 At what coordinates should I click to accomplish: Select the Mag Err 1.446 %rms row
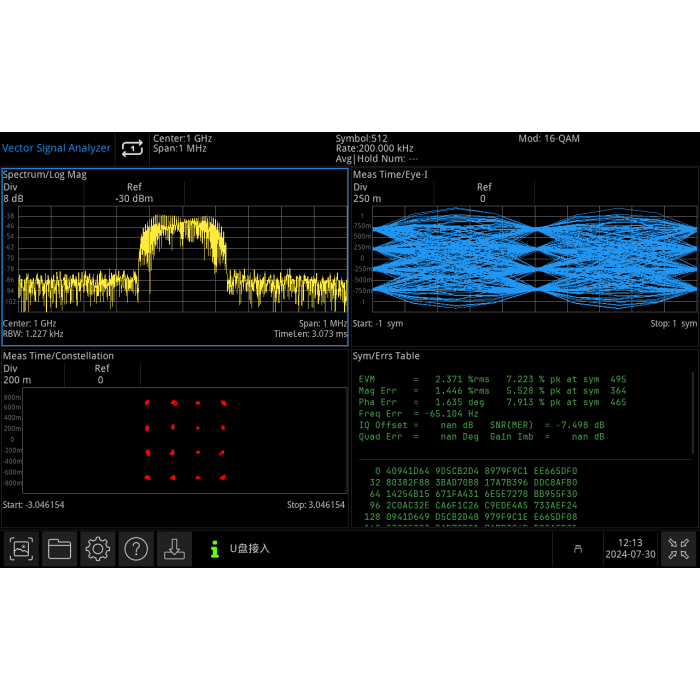click(x=492, y=391)
